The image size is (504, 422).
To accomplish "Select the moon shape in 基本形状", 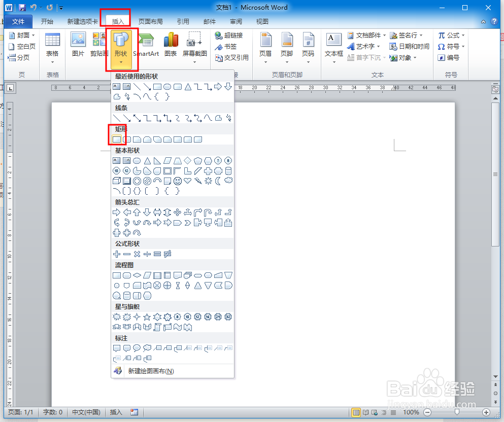I will tap(218, 181).
